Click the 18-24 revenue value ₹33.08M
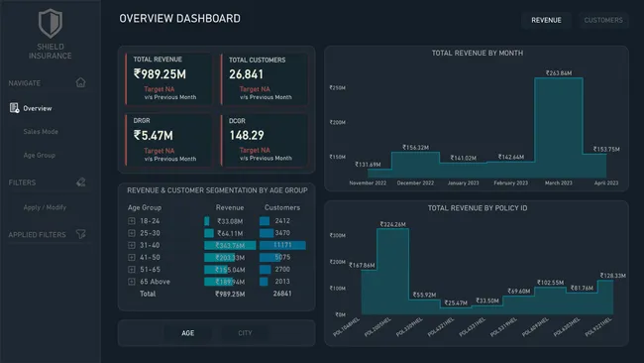This screenshot has height=363, width=644. click(x=230, y=221)
